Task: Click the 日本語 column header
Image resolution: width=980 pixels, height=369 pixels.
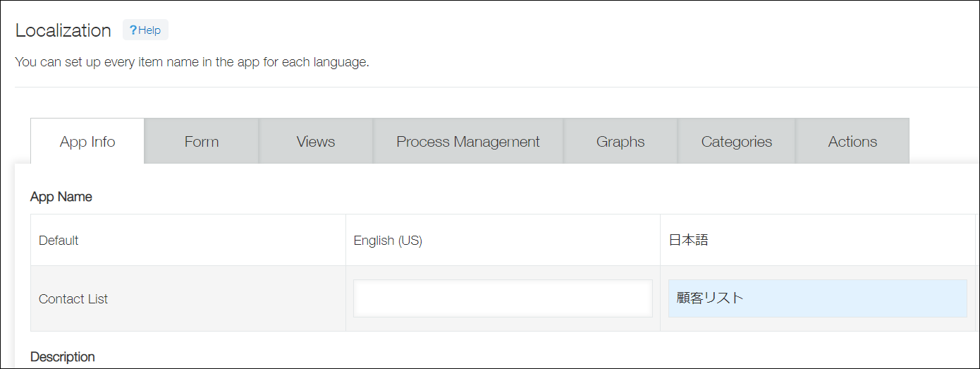Action: [688, 241]
